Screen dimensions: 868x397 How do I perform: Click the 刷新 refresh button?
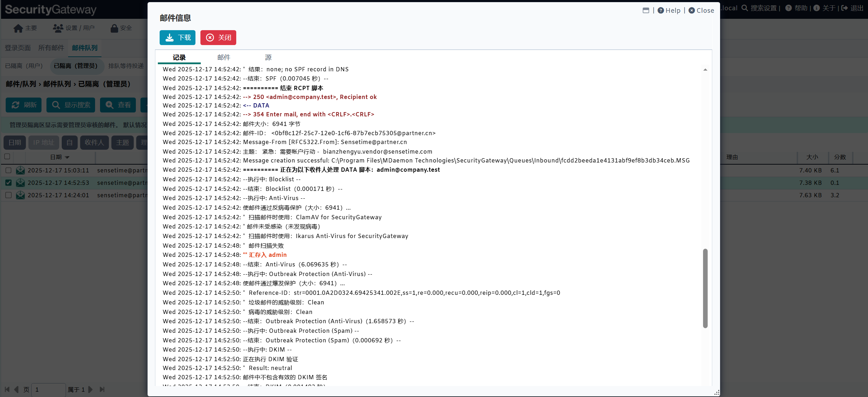click(24, 105)
